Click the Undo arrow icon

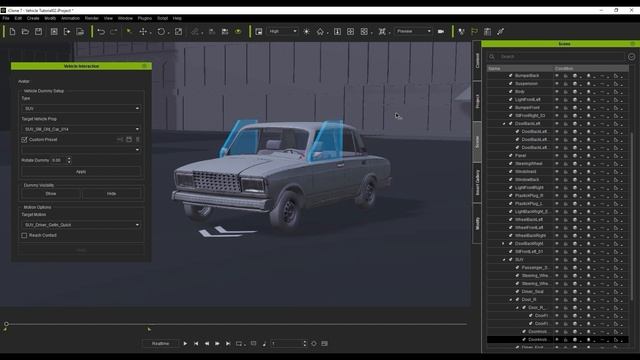pyautogui.click(x=101, y=31)
